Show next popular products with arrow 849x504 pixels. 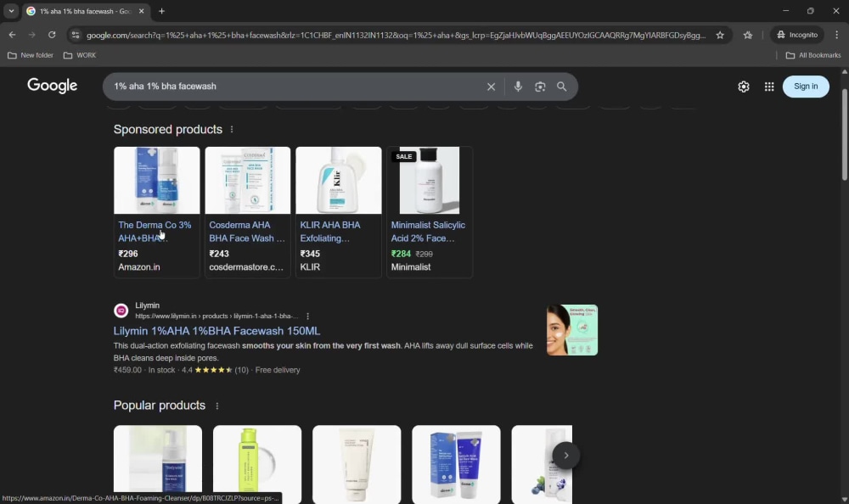click(565, 456)
